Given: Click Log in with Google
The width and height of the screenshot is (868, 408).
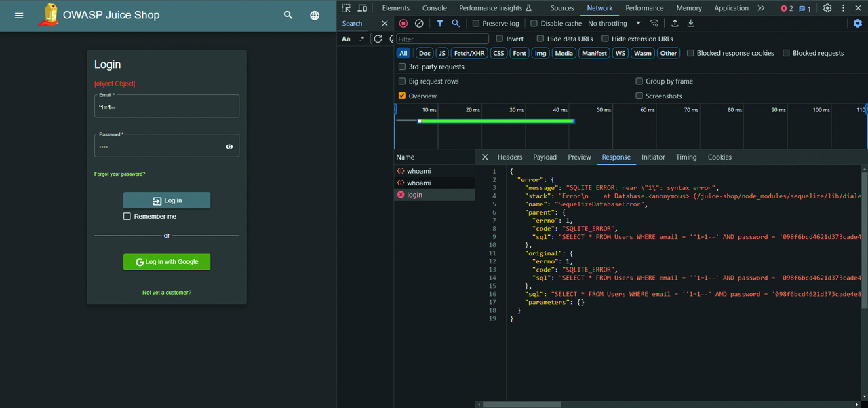Looking at the screenshot, I should (167, 262).
